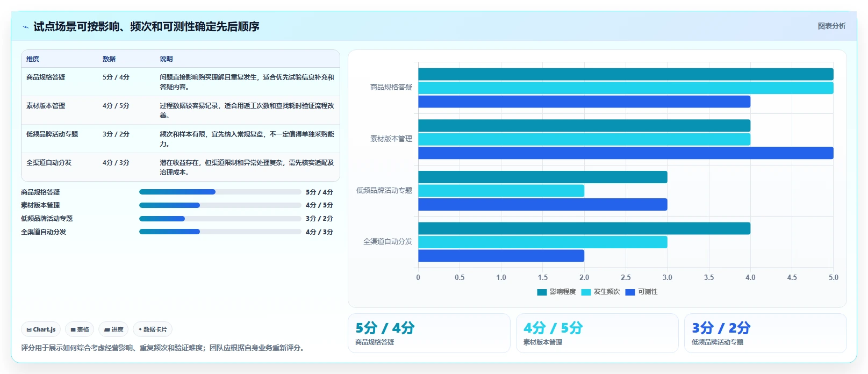868x374 pixels.
Task: Click the 素材版本管理 chart axis label
Action: point(391,139)
